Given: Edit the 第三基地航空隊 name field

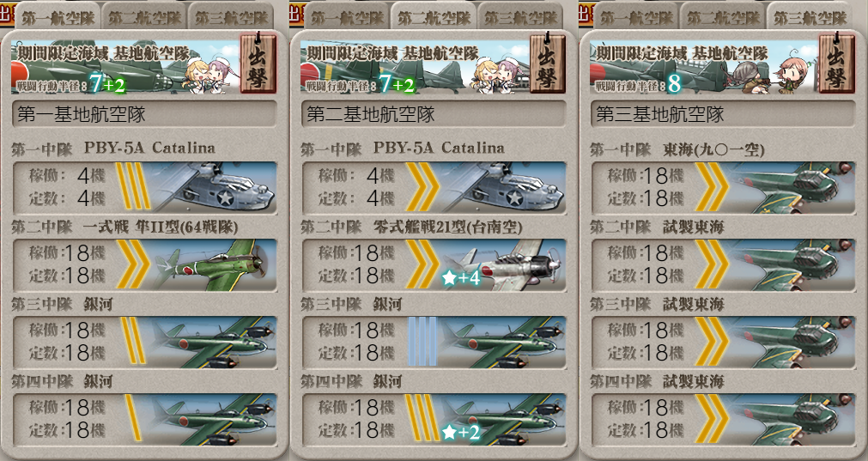Looking at the screenshot, I should (x=722, y=114).
